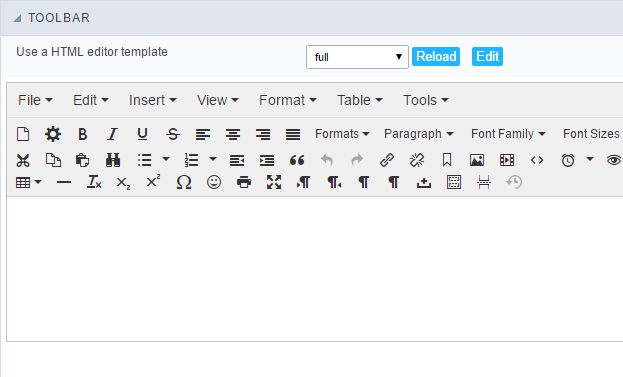Open the Insert menu
This screenshot has width=623, height=377.
(153, 100)
